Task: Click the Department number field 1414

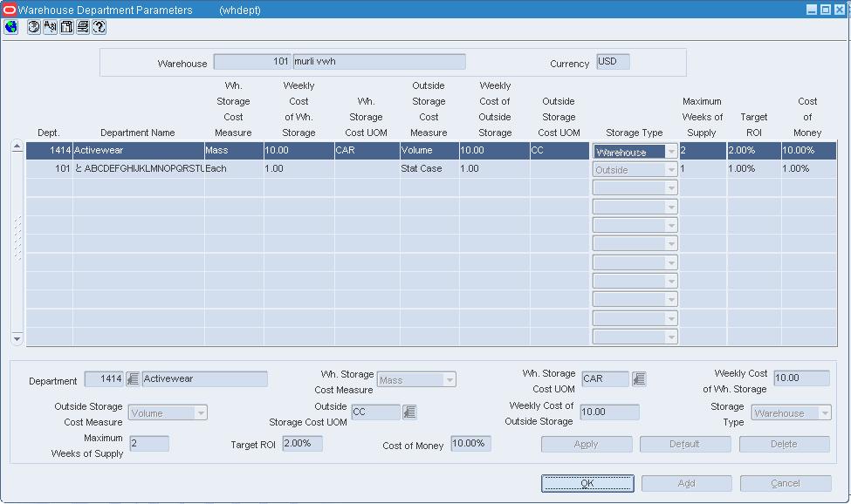Action: point(104,378)
